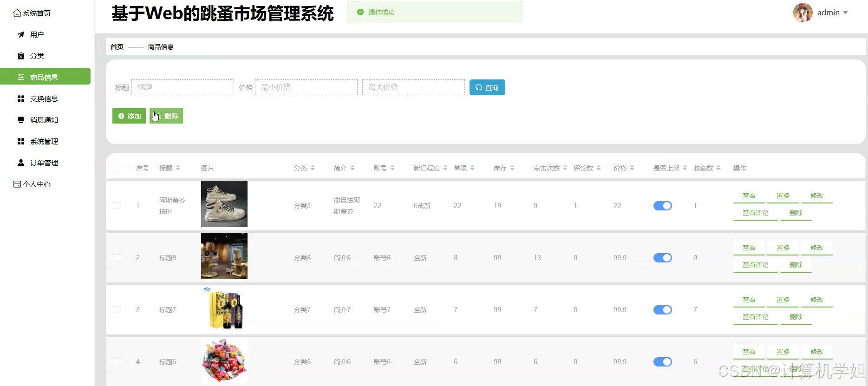Sort the table by 收藏数 column arrows

coord(718,168)
